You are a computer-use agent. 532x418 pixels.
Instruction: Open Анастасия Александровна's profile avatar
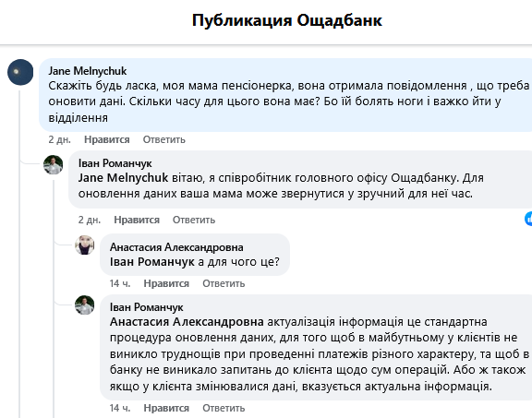[x=84, y=245]
